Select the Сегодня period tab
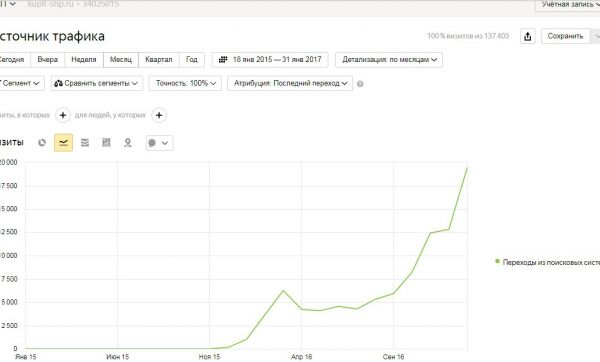600x362 pixels. coord(14,60)
